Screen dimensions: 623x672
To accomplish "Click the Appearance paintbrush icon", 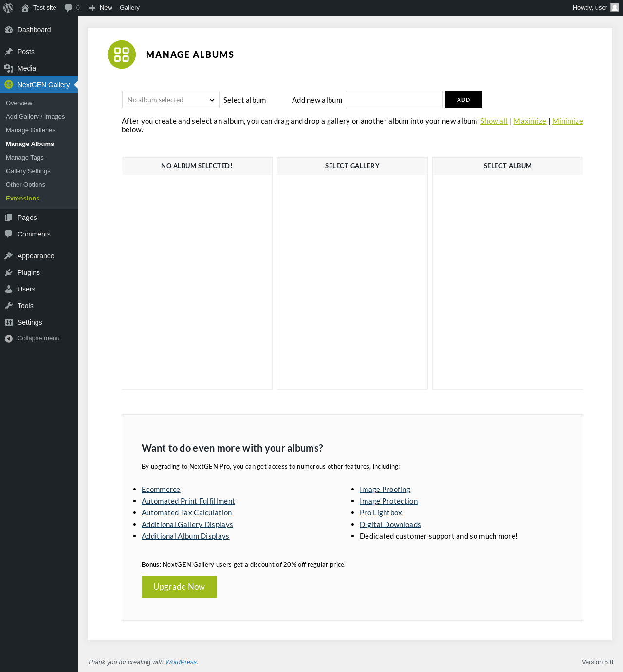I will (9, 256).
